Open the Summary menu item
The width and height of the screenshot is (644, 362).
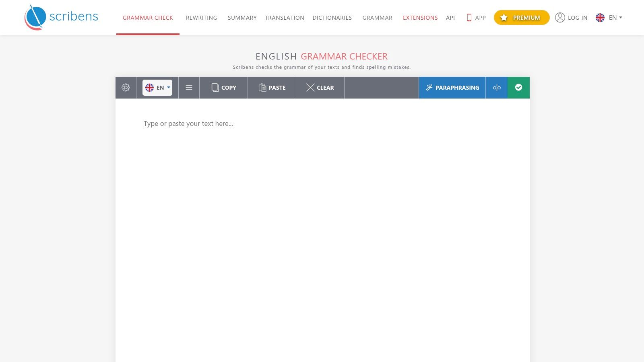pyautogui.click(x=242, y=18)
